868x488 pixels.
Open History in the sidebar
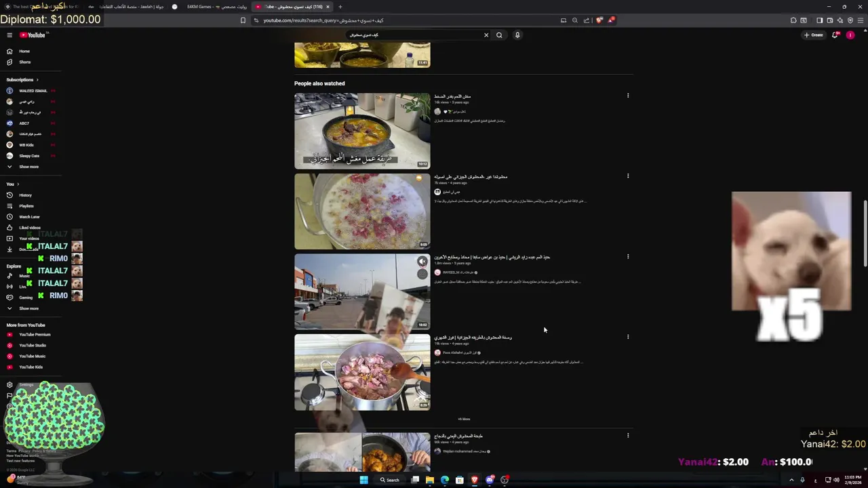click(x=25, y=195)
